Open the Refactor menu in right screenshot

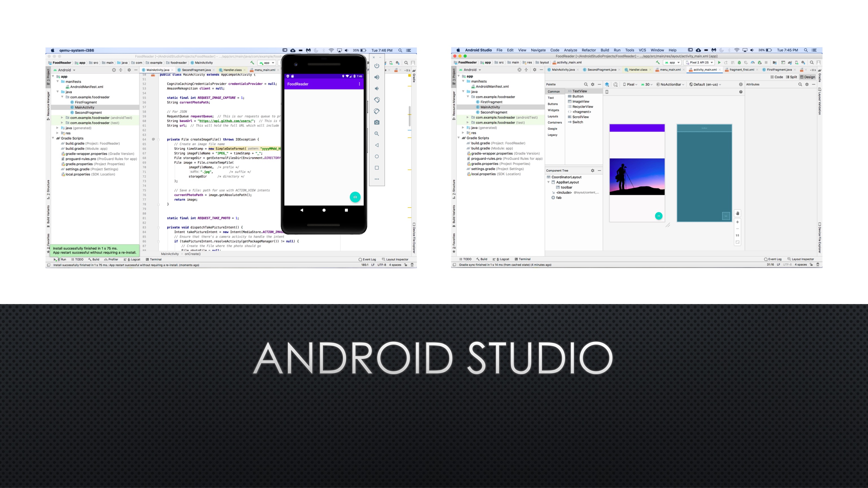[589, 50]
